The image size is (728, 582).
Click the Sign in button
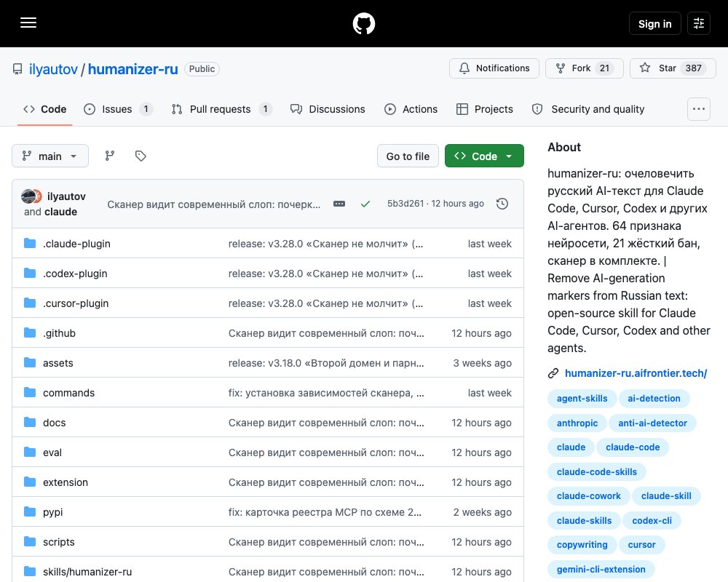(654, 23)
